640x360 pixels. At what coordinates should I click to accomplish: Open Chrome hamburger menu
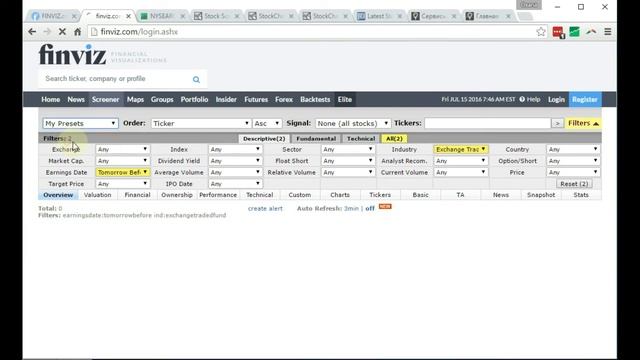pyautogui.click(x=607, y=31)
